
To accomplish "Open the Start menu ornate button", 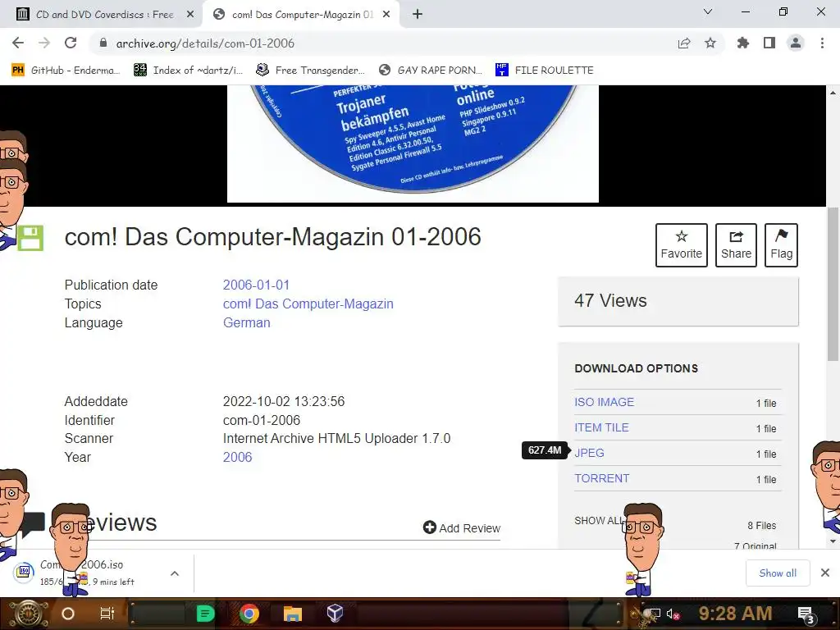I will [x=29, y=614].
